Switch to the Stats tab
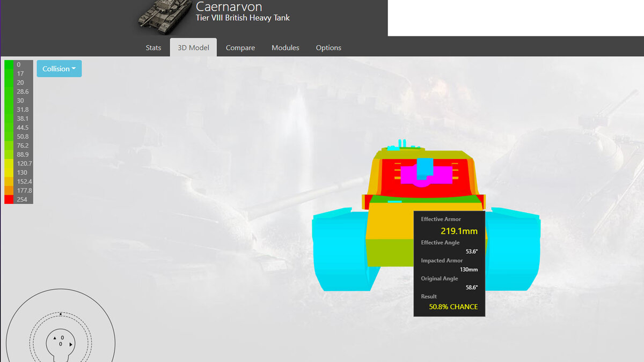Screen dimensions: 644x362 pos(153,48)
